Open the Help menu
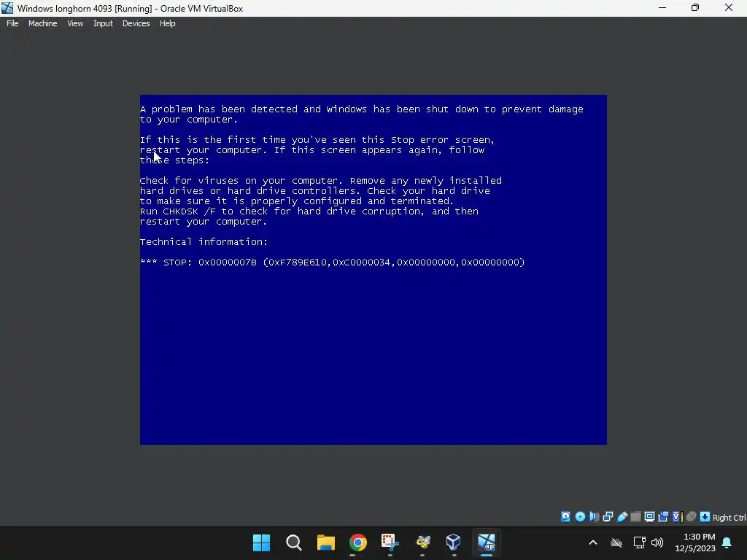The width and height of the screenshot is (747, 560). click(167, 23)
